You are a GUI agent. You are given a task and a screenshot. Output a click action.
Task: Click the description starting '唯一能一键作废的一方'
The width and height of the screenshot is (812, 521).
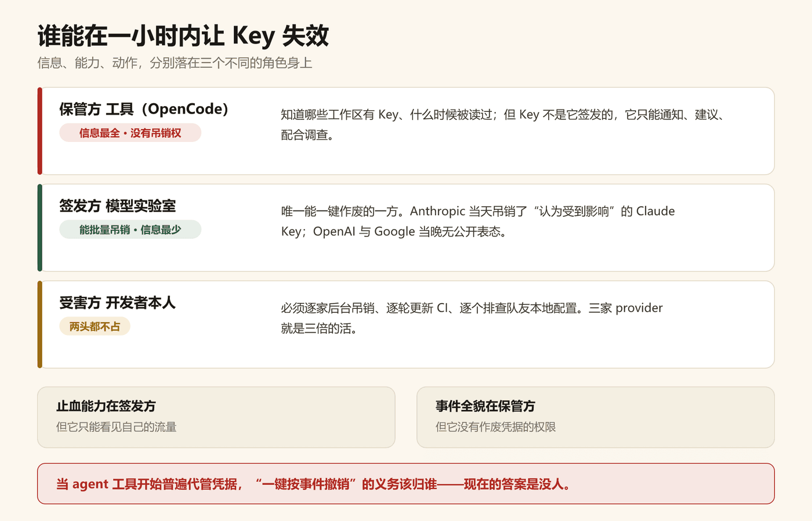click(x=478, y=221)
